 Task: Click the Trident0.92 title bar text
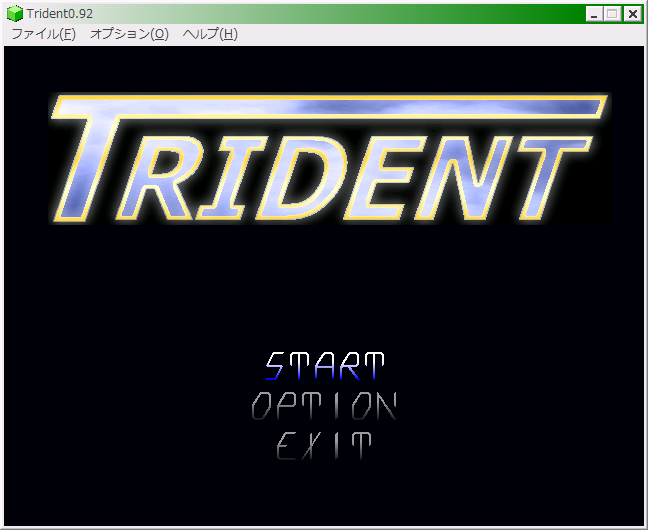[60, 14]
